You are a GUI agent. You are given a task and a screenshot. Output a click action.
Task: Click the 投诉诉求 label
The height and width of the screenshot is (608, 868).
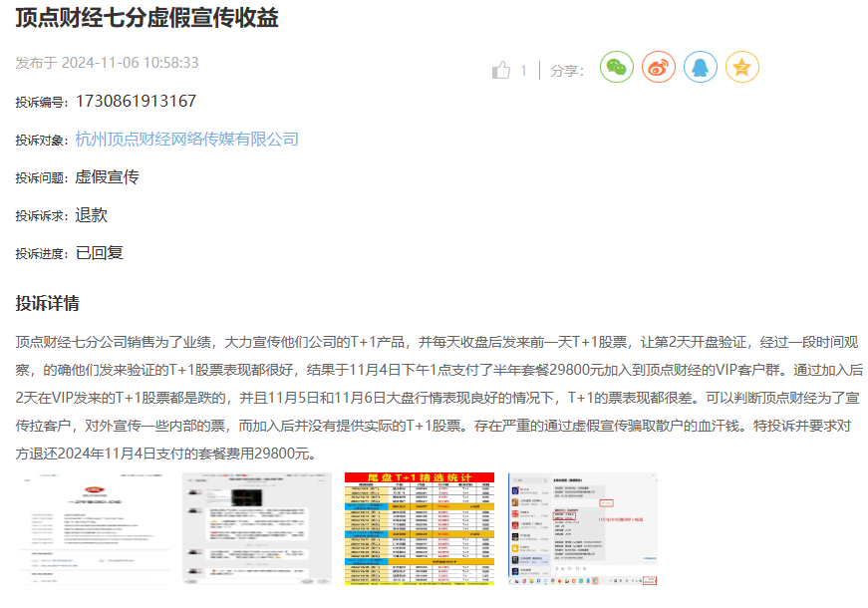[x=42, y=216]
